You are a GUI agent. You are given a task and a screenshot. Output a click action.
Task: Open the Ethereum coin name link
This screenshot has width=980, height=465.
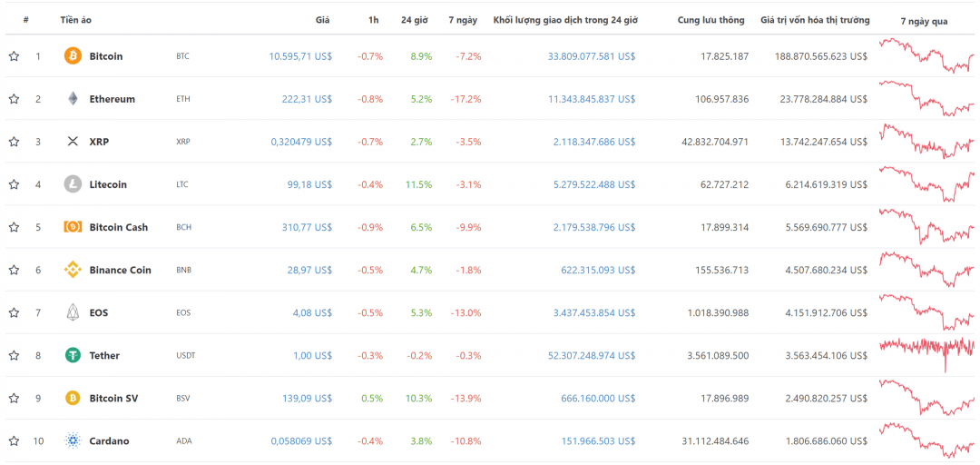(x=112, y=99)
